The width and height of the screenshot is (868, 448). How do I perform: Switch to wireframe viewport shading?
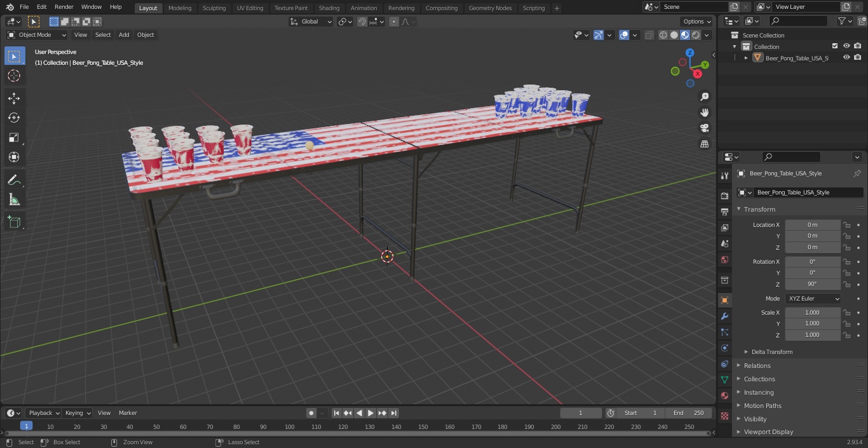(x=663, y=35)
